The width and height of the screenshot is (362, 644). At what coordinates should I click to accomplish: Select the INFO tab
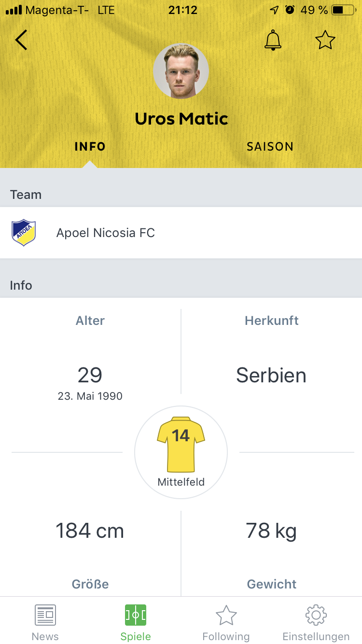click(90, 147)
